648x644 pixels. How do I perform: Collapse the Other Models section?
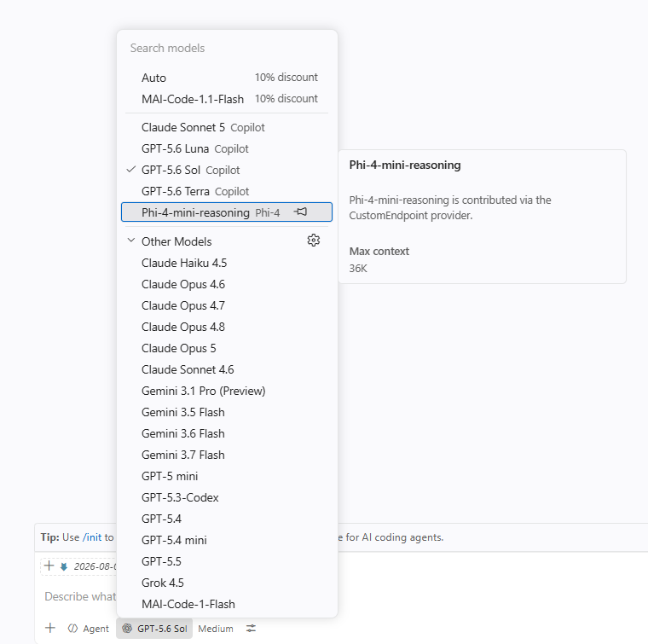(x=131, y=241)
